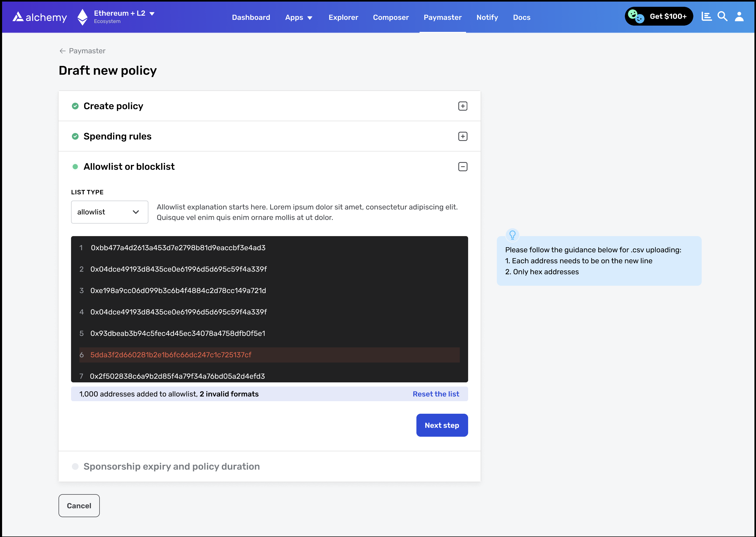Click the Next step button
The width and height of the screenshot is (756, 537).
(x=442, y=425)
